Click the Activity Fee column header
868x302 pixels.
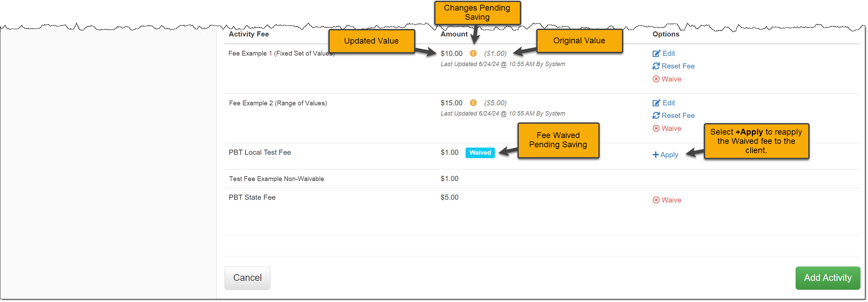pyautogui.click(x=248, y=34)
